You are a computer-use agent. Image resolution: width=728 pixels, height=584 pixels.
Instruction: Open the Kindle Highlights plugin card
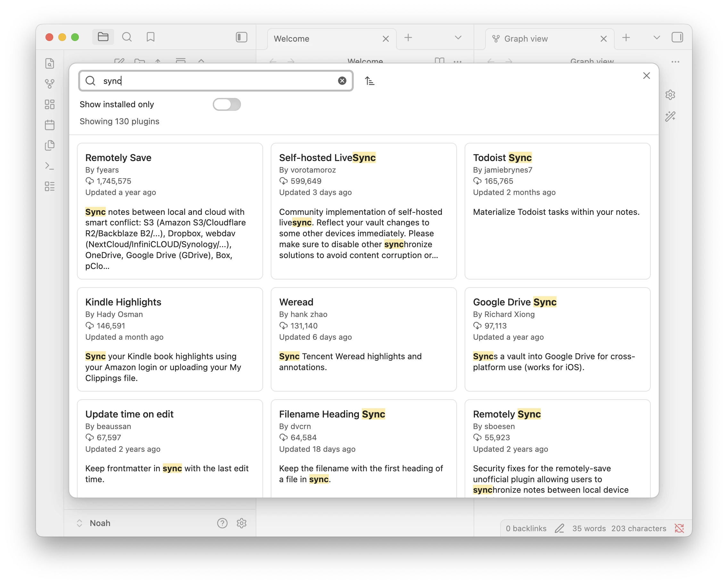(x=170, y=339)
